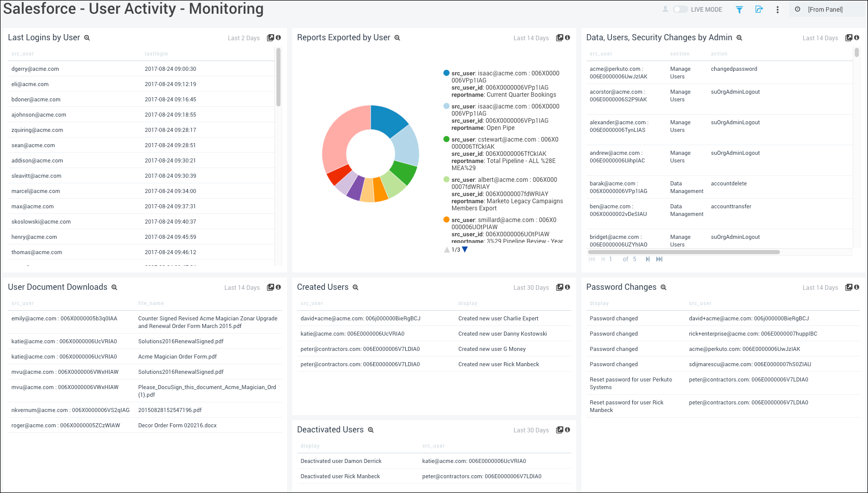Click the panel expand icon on Password Changes panel
This screenshot has height=493, width=868.
click(x=848, y=287)
